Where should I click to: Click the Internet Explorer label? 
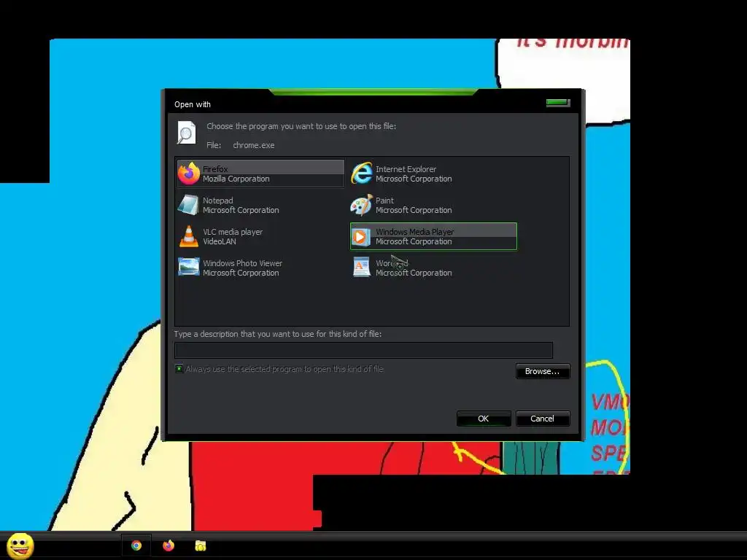(x=406, y=169)
